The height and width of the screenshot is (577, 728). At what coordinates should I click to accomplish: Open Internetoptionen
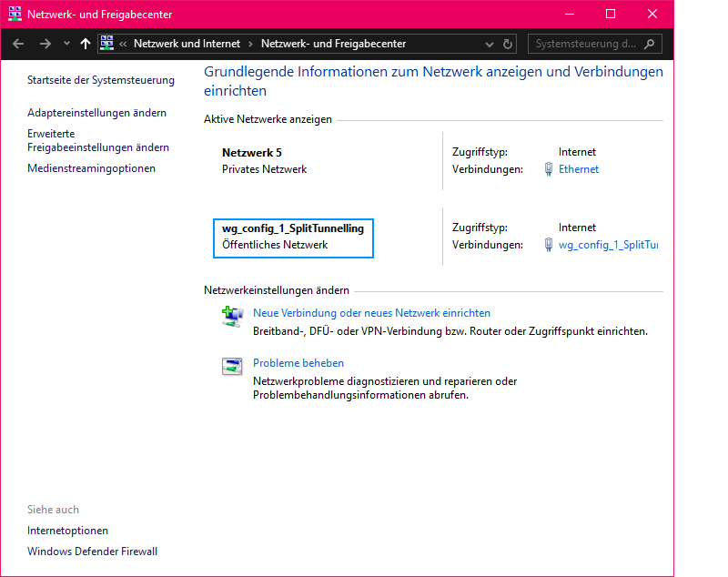[67, 530]
